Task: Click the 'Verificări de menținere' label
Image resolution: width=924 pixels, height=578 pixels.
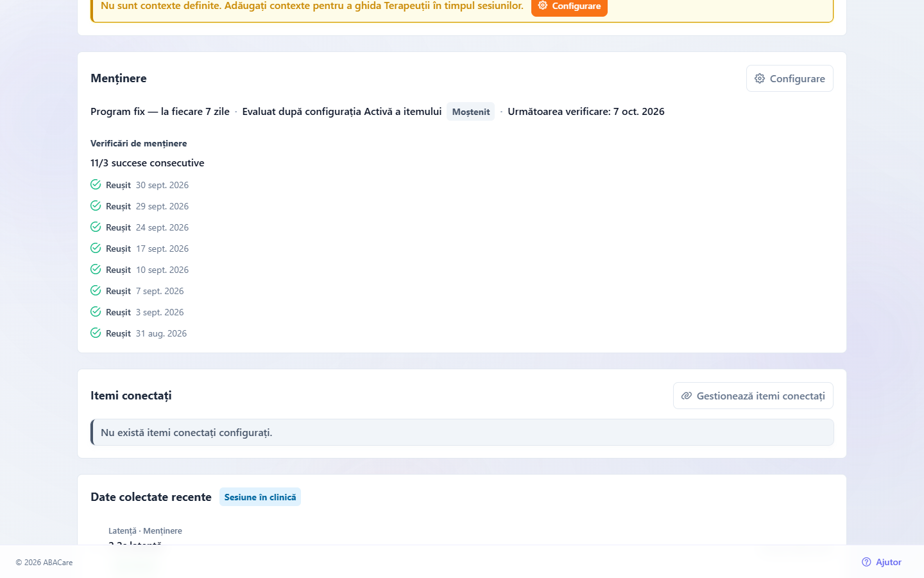Action: pos(139,143)
